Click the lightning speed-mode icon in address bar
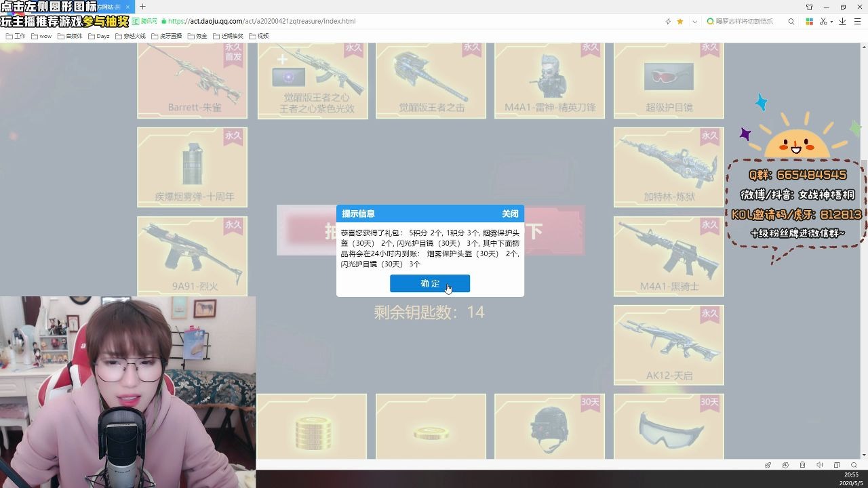 668,22
